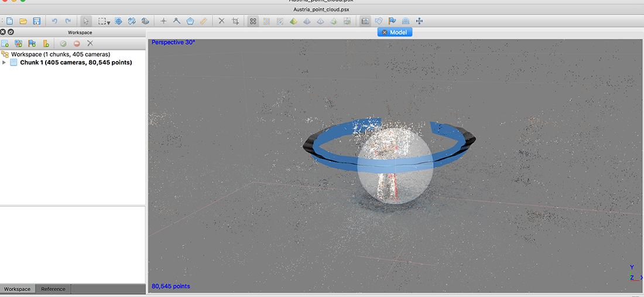Viewport: 644px width, 297px height.
Task: Crop the selection with the crop icon
Action: [235, 21]
